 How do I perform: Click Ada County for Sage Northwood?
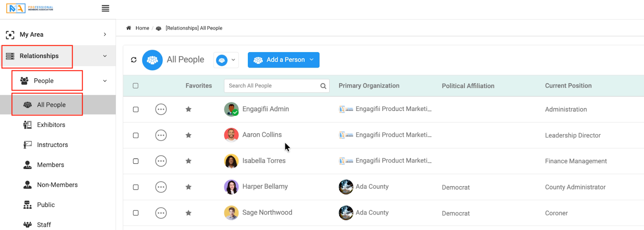click(x=372, y=213)
